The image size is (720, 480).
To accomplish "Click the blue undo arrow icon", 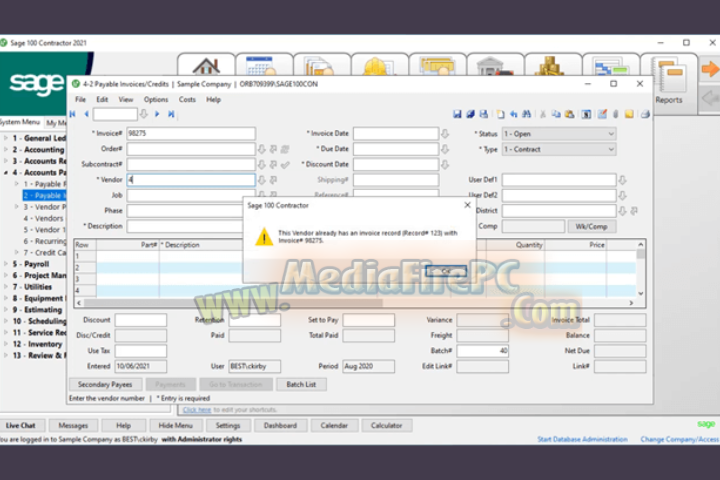I will (x=514, y=114).
